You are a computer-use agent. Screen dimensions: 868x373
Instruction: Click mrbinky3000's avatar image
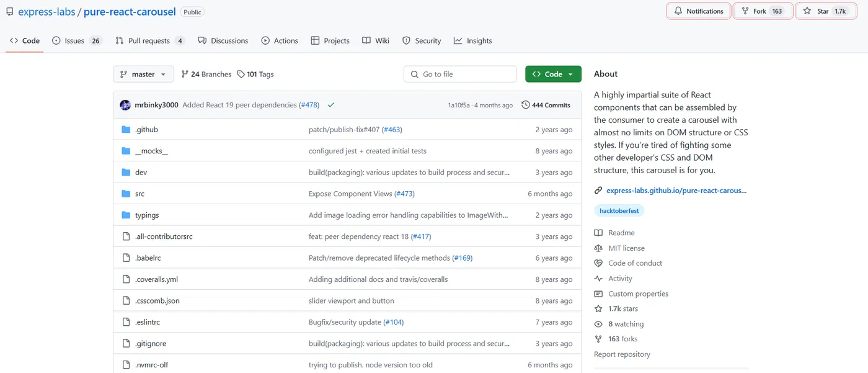pos(125,105)
